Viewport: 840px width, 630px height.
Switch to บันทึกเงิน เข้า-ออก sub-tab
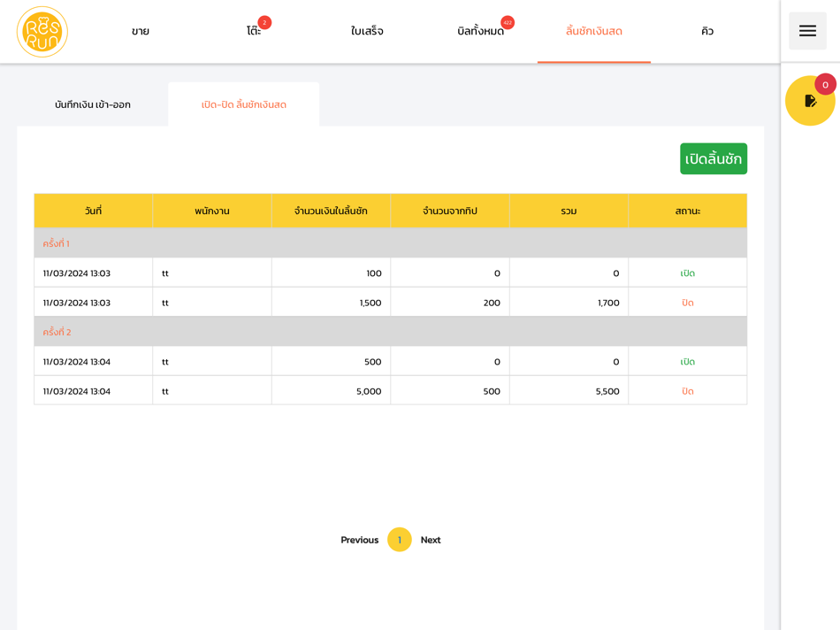click(93, 104)
